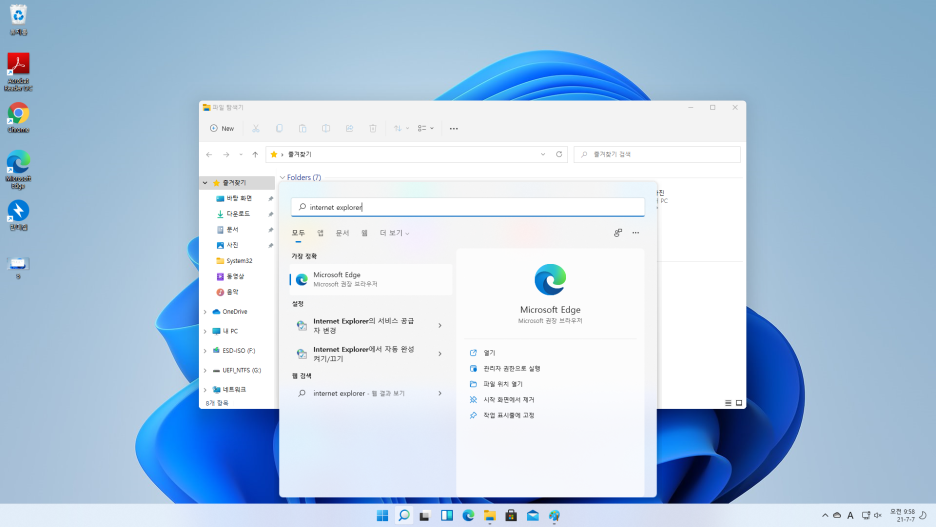This screenshot has width=936, height=527.
Task: Select Microsoft Edge best match result
Action: [x=371, y=279]
